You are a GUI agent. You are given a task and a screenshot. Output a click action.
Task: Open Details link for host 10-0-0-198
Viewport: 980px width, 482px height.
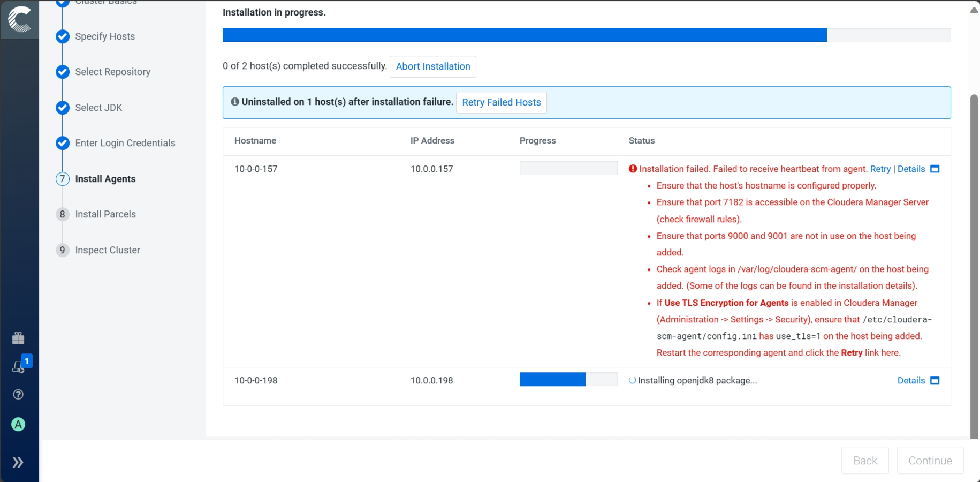[x=911, y=380]
